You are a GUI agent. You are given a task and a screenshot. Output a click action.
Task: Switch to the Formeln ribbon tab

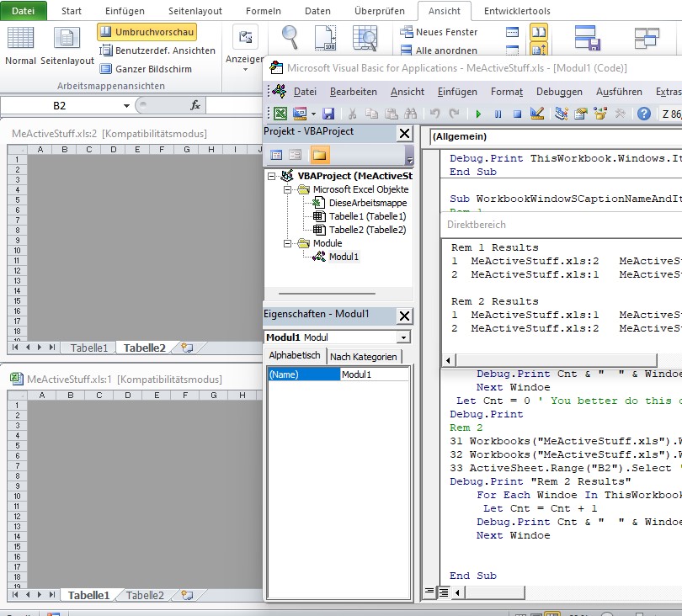264,11
